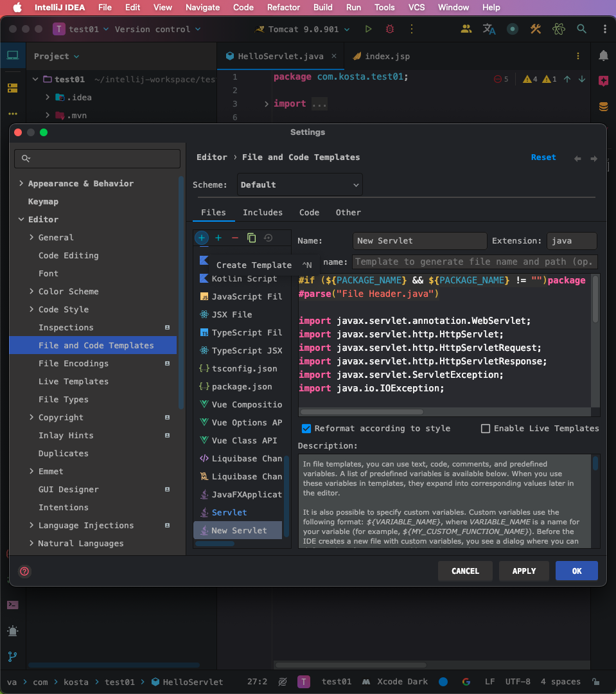
Task: Click the APPLY button
Action: [524, 571]
